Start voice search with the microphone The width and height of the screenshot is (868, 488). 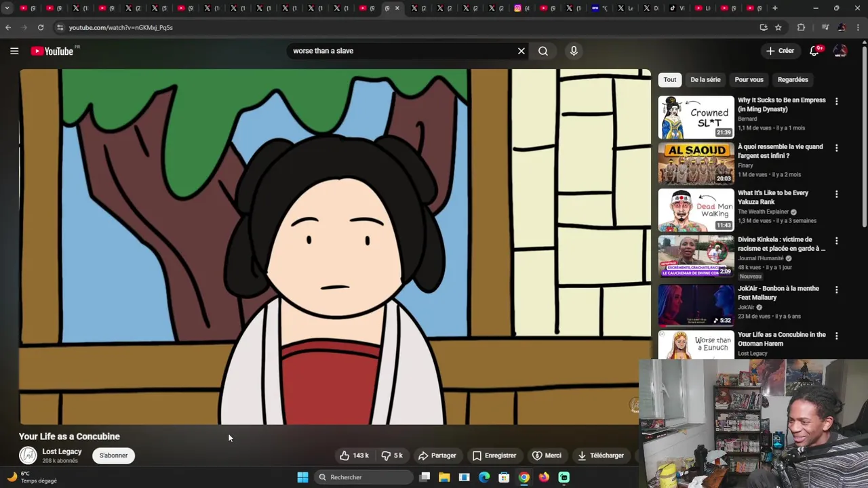[574, 51]
